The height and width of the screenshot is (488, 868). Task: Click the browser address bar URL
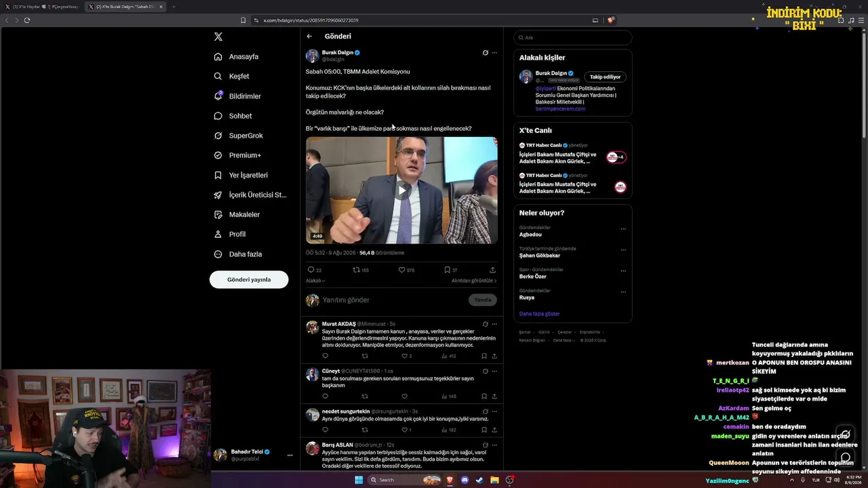311,20
